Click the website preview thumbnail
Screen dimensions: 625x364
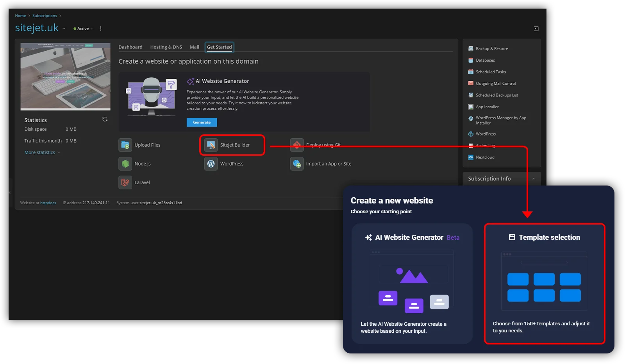pos(65,77)
